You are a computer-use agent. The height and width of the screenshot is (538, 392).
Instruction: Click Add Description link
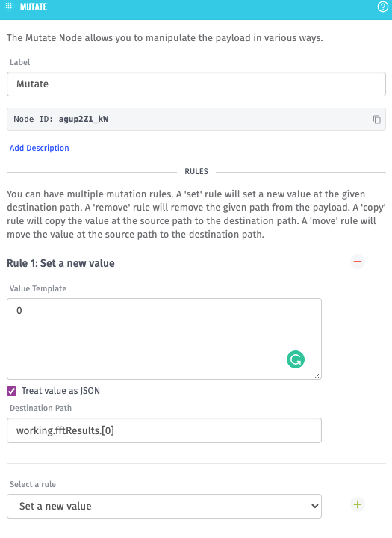39,148
